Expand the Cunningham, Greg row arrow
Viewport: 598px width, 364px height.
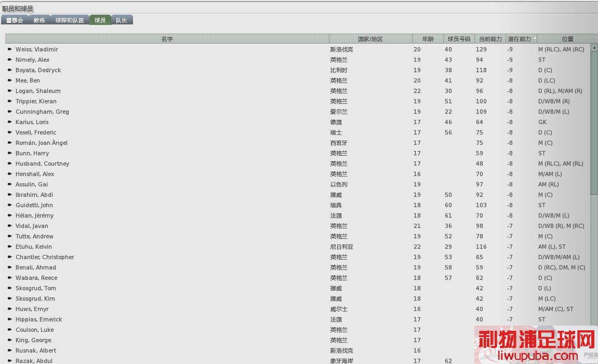tap(9, 112)
